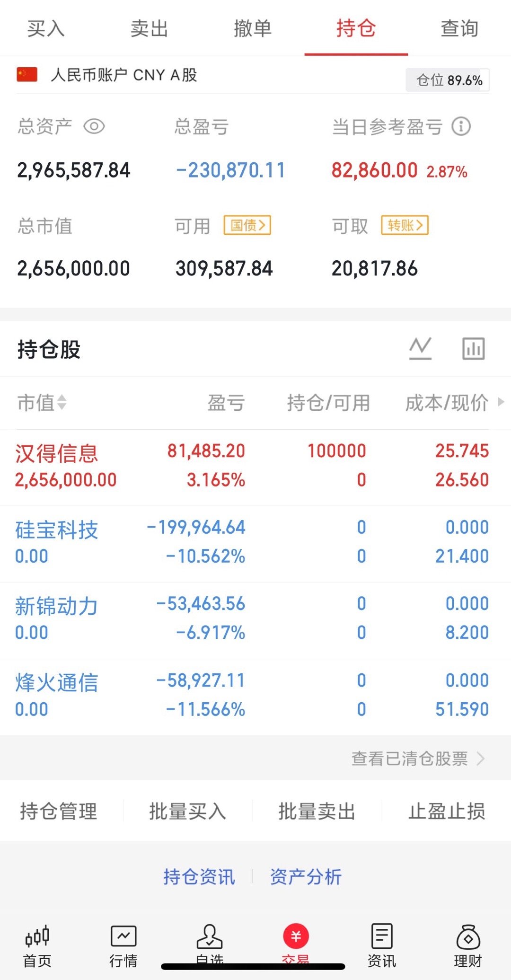The width and height of the screenshot is (511, 980).
Task: Open the 汉得信息 holding row
Action: point(255,468)
